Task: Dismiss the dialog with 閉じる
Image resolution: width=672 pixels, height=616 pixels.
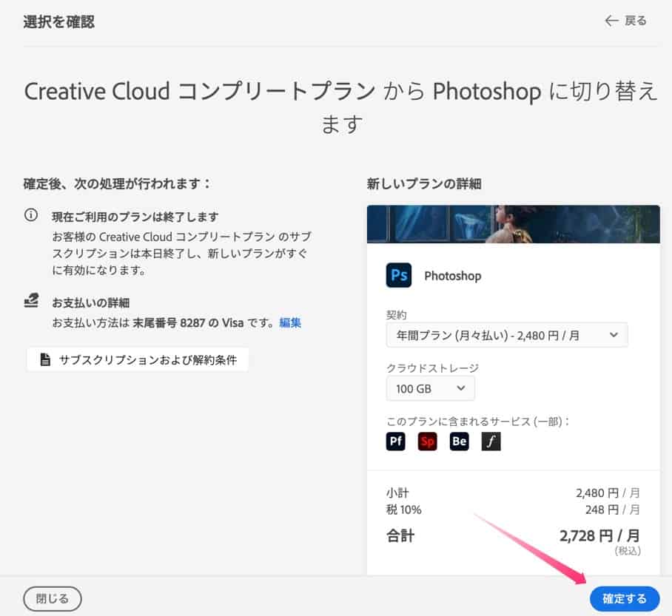Action: coord(52,598)
